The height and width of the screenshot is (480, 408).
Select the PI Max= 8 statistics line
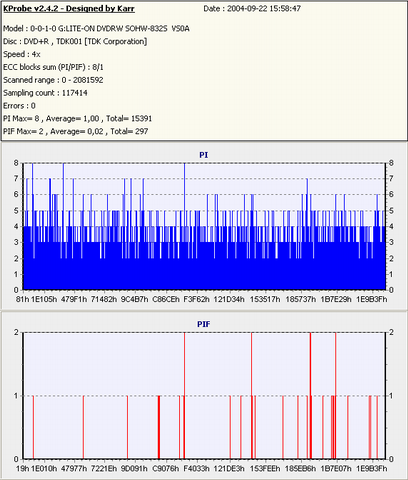pyautogui.click(x=77, y=119)
